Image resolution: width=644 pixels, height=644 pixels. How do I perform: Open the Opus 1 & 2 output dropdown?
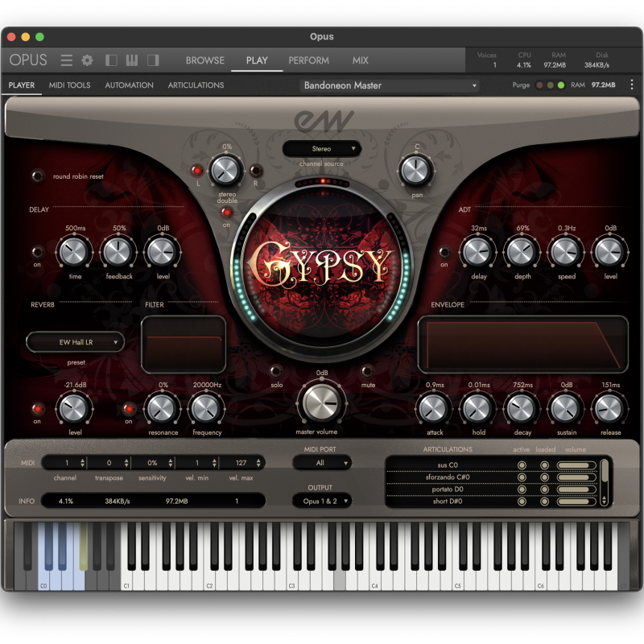coord(321,501)
